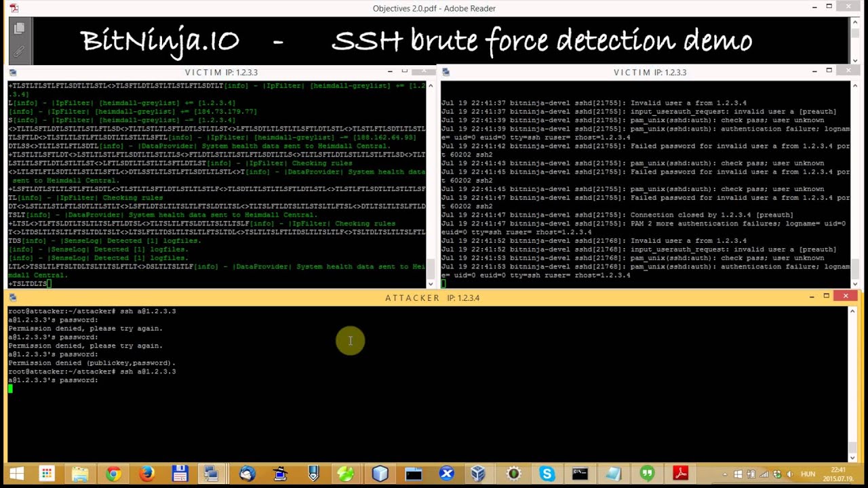Image resolution: width=868 pixels, height=488 pixels.
Task: Minimize the left VICTIM terminal window
Action: pyautogui.click(x=390, y=71)
